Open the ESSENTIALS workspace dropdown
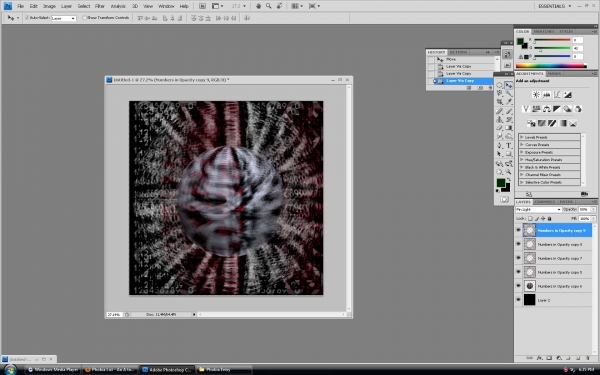This screenshot has width=600, height=375. tap(554, 6)
